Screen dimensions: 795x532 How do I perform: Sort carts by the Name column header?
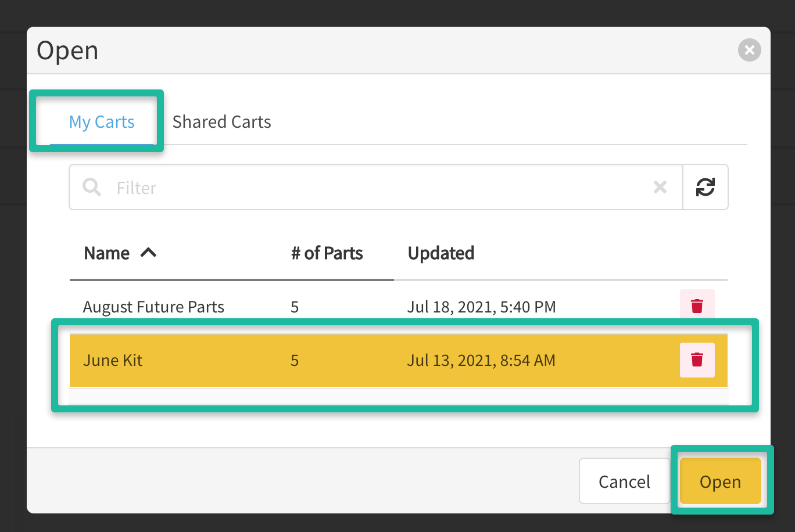[107, 253]
